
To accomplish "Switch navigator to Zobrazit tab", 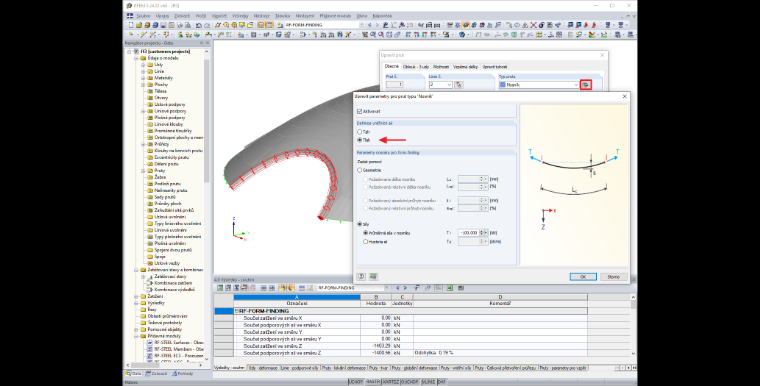I will click(x=157, y=373).
